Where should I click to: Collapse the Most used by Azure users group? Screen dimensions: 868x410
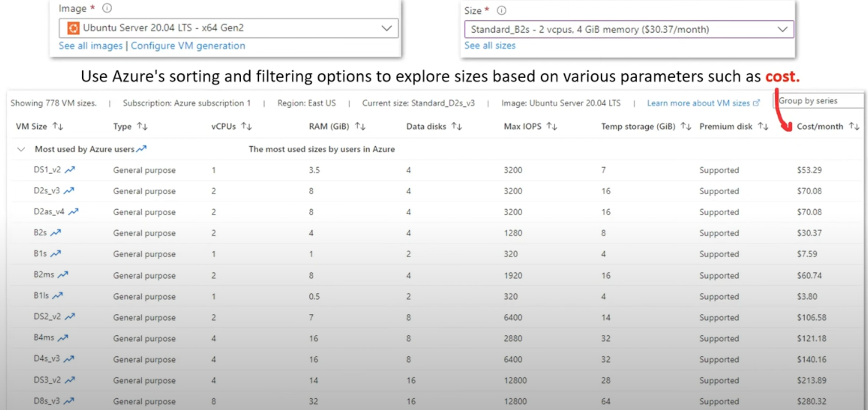[21, 149]
